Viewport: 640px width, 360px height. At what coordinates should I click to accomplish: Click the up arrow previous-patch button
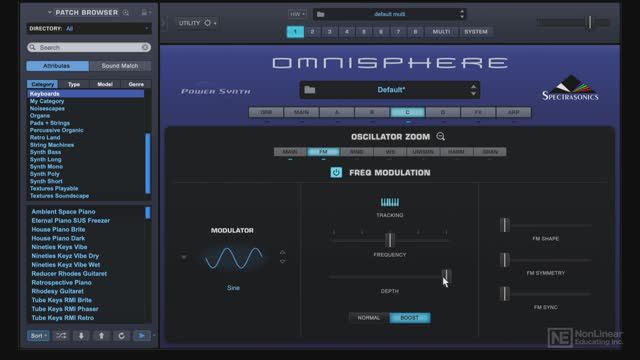(101, 336)
